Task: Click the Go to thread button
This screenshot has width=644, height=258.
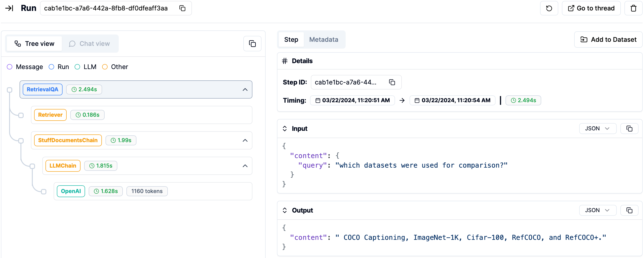Action: click(x=591, y=8)
